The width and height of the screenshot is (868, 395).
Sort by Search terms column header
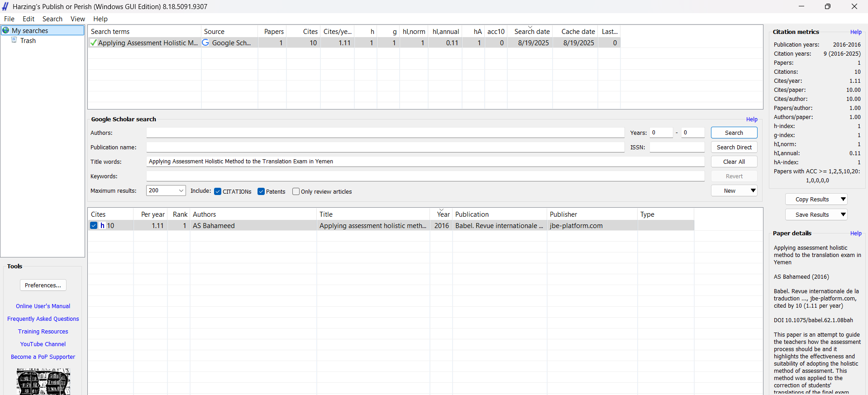[x=144, y=31]
